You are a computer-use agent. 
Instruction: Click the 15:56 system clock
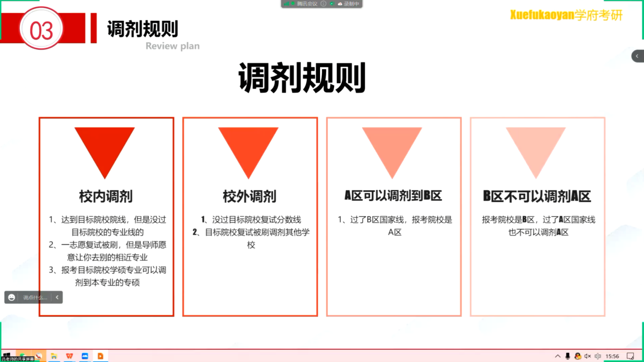click(613, 356)
